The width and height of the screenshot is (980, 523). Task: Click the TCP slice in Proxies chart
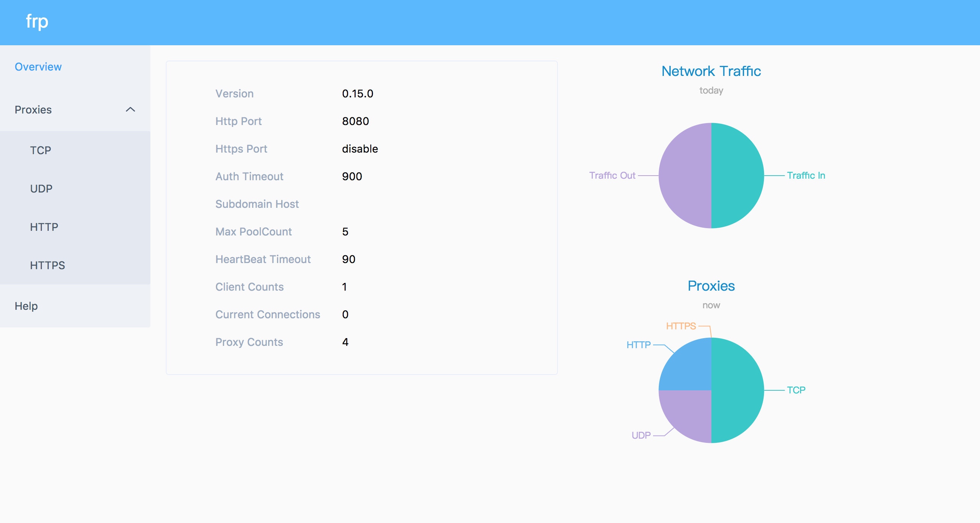737,390
